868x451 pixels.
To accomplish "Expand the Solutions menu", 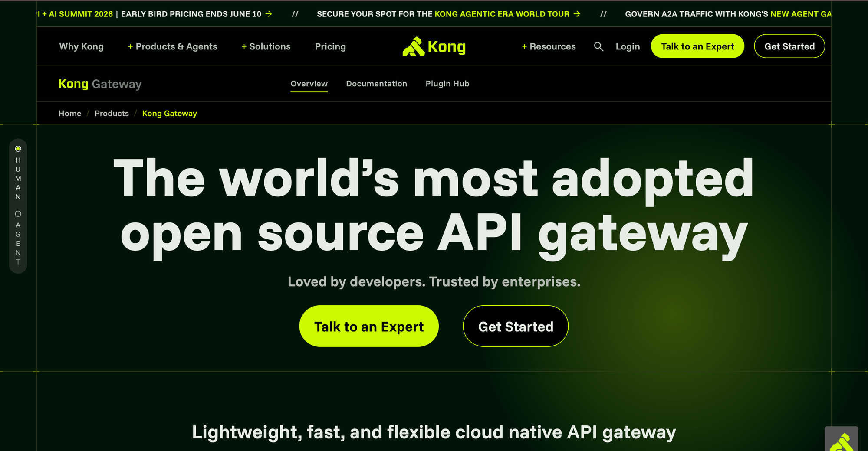I will point(266,46).
